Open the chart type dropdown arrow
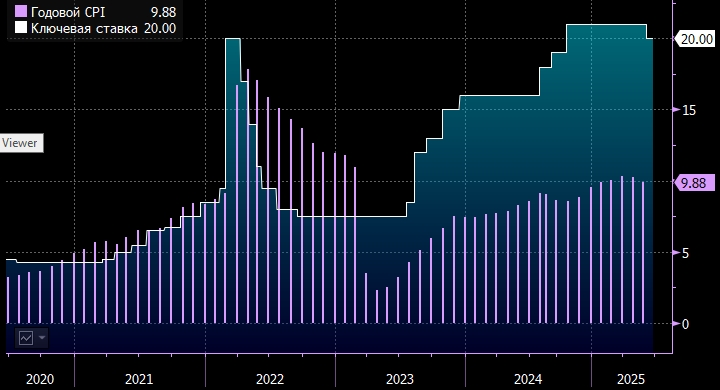The height and width of the screenshot is (390, 720). [42, 338]
